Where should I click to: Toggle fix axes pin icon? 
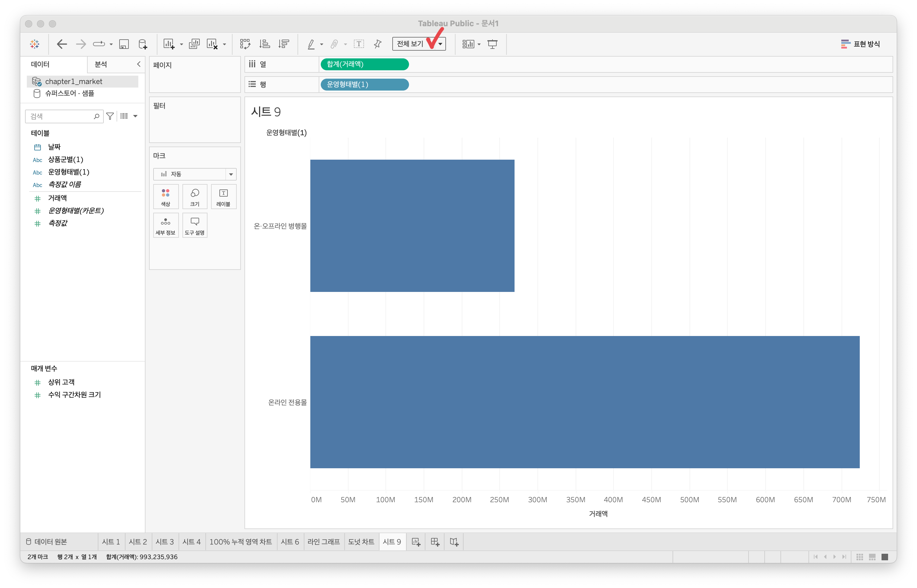pos(377,44)
